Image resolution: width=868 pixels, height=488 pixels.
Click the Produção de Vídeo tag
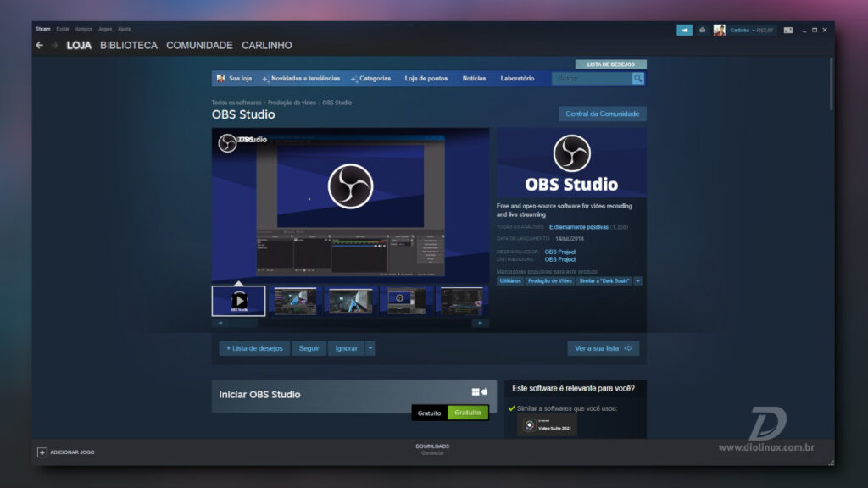tap(549, 281)
